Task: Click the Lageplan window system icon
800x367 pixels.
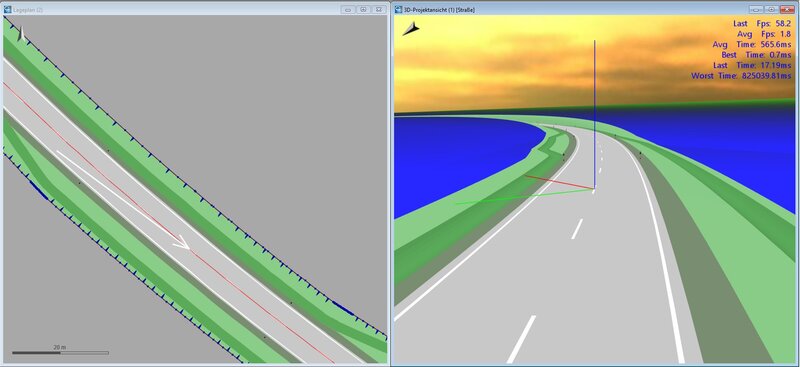Action: 8,9
